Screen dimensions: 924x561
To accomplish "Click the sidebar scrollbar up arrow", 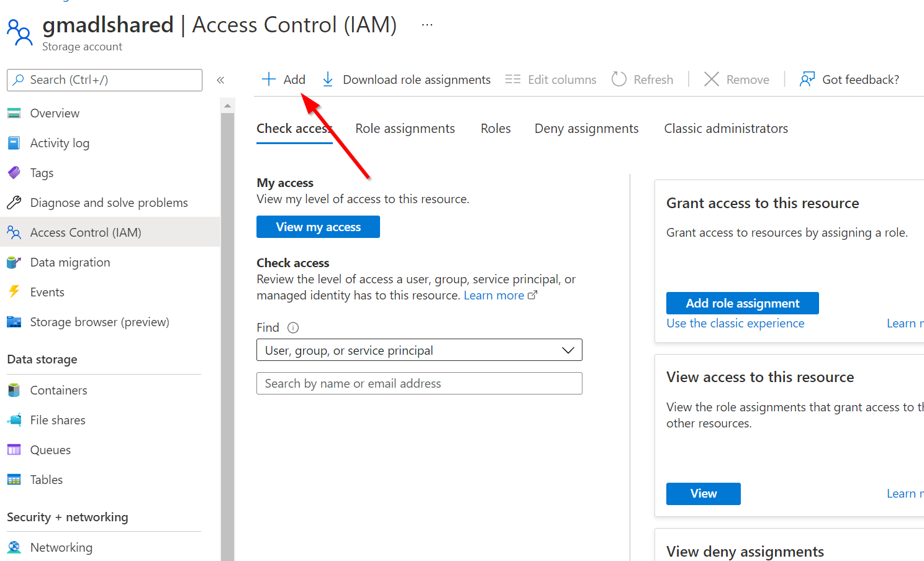I will [227, 106].
